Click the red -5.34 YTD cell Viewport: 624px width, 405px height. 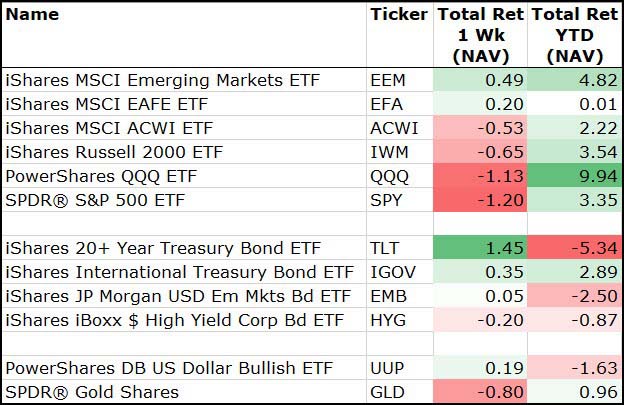point(573,247)
